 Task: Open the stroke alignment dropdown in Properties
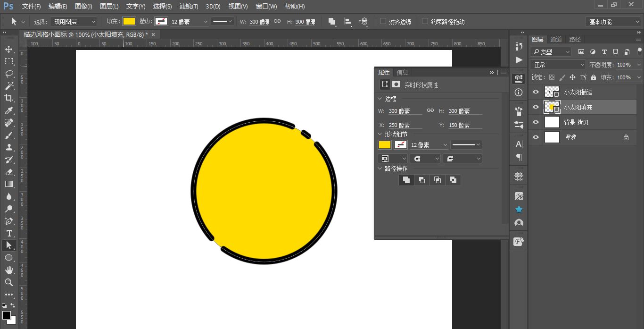tap(392, 159)
